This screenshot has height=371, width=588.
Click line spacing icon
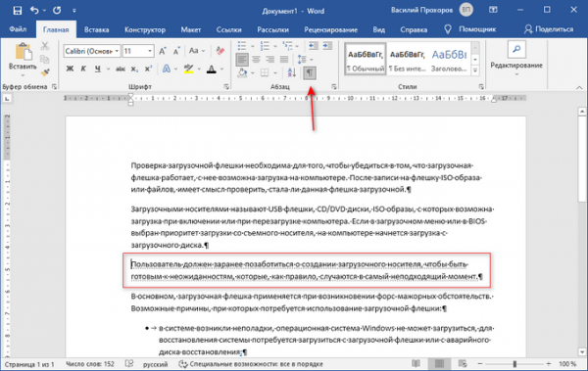302,59
